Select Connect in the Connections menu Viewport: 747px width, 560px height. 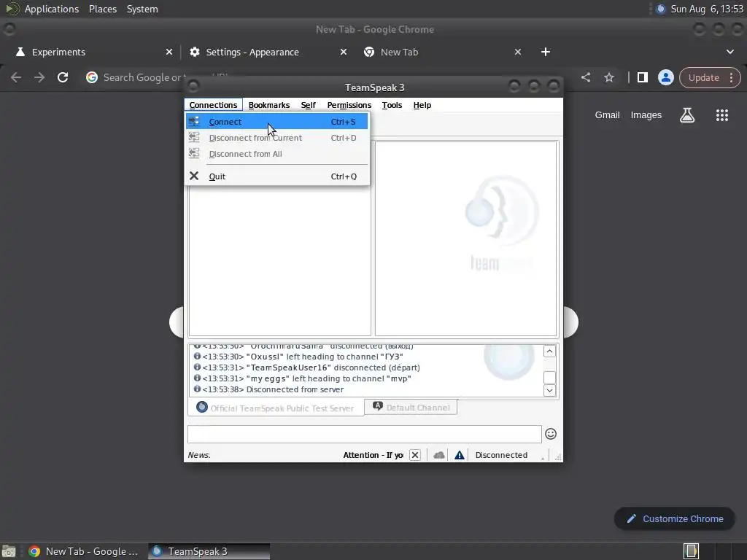(276, 122)
